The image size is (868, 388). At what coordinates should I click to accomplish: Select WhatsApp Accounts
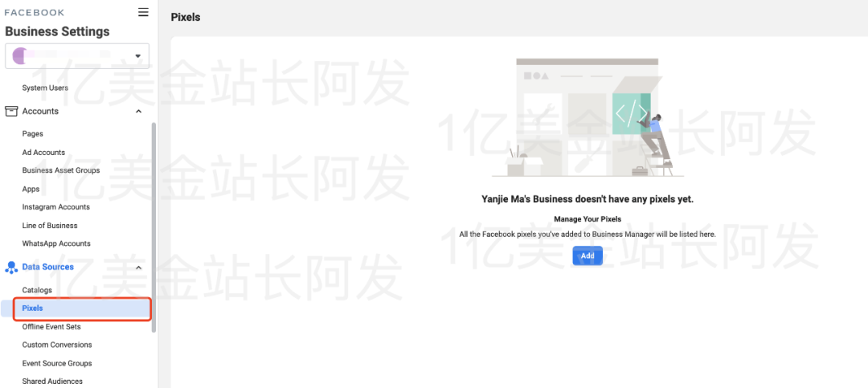point(56,243)
